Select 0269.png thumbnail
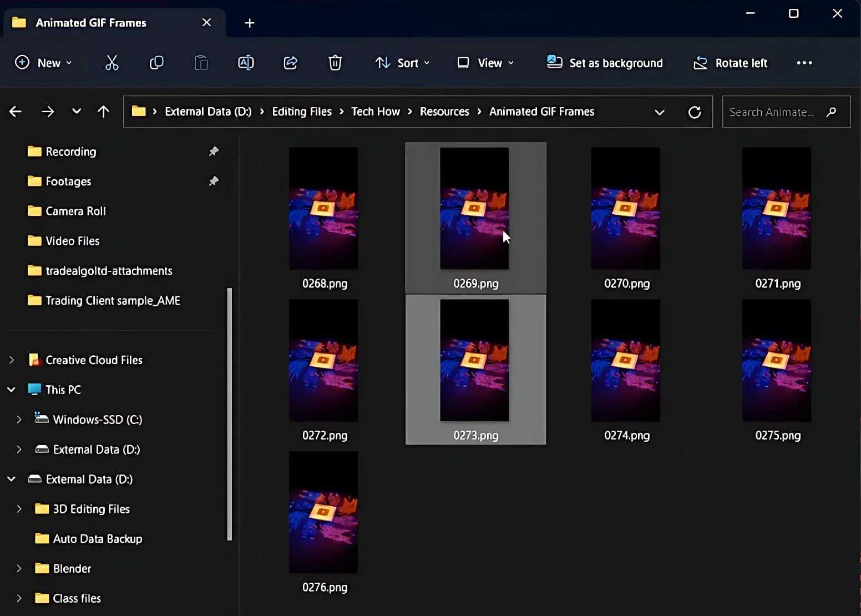 [474, 208]
